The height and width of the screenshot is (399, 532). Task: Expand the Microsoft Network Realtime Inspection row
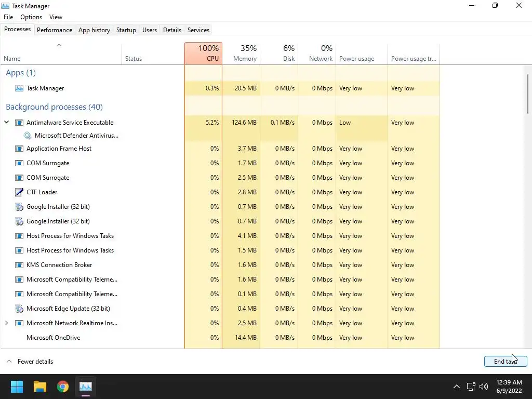(x=6, y=323)
